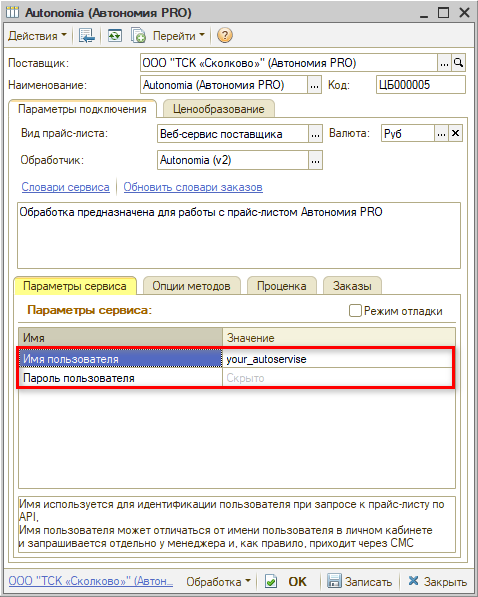
Task: Expand the Перейти dropdown menu
Action: click(179, 36)
